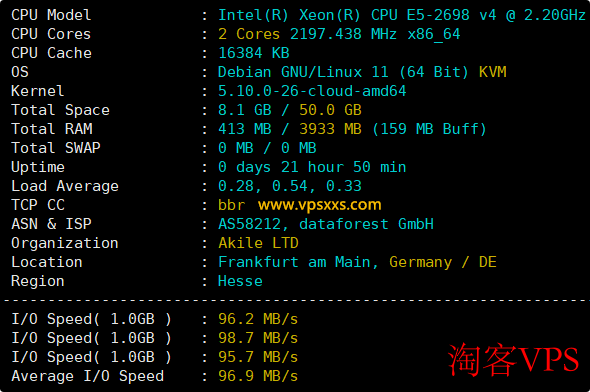Viewport: 590px width, 392px height.
Task: Click the KVM virtualization text
Action: (x=493, y=72)
